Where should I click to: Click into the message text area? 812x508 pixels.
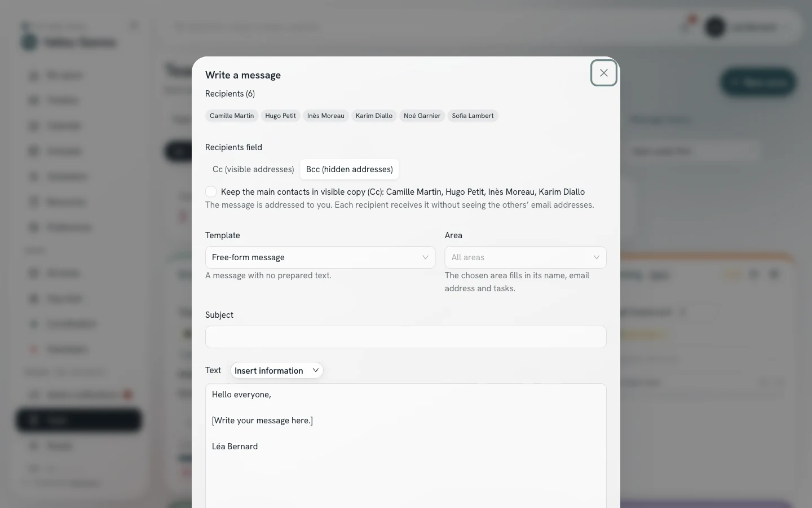pyautogui.click(x=406, y=446)
